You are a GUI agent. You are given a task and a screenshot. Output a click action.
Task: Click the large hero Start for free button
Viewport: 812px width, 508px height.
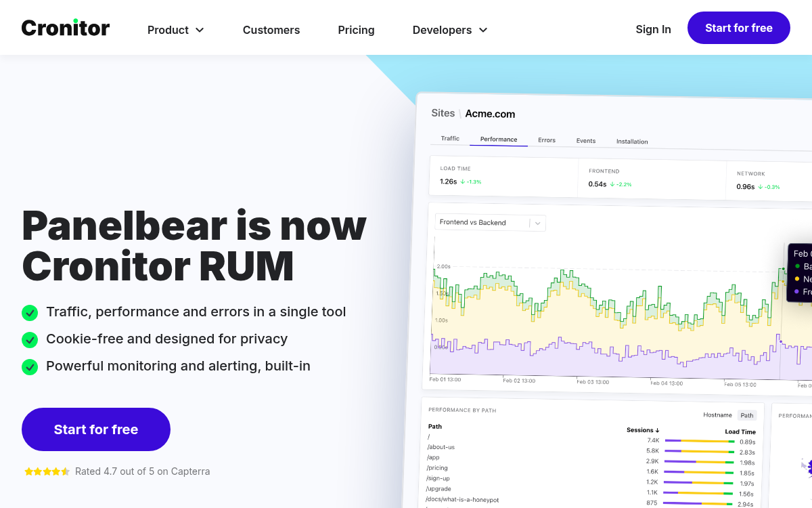96,429
